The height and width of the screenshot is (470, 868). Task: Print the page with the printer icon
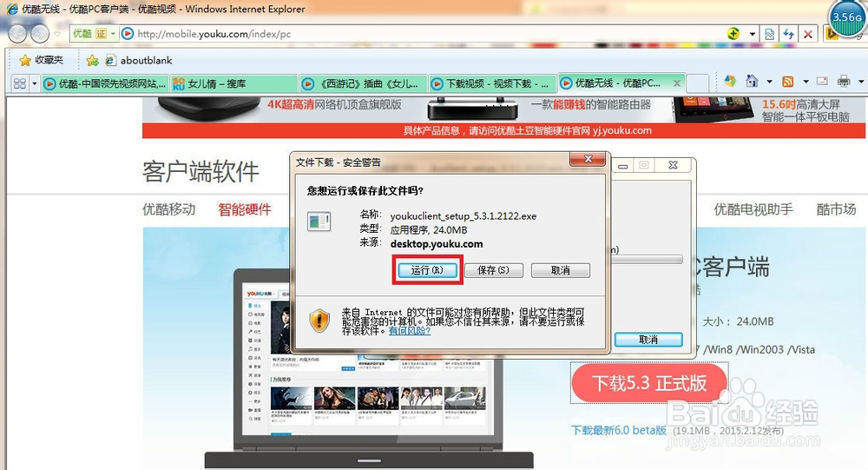coord(844,82)
